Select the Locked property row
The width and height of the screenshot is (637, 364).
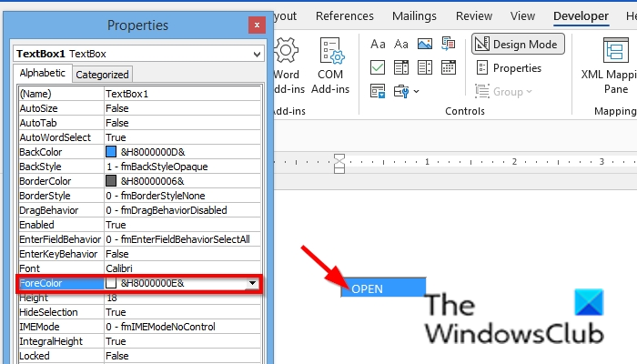tap(139, 356)
